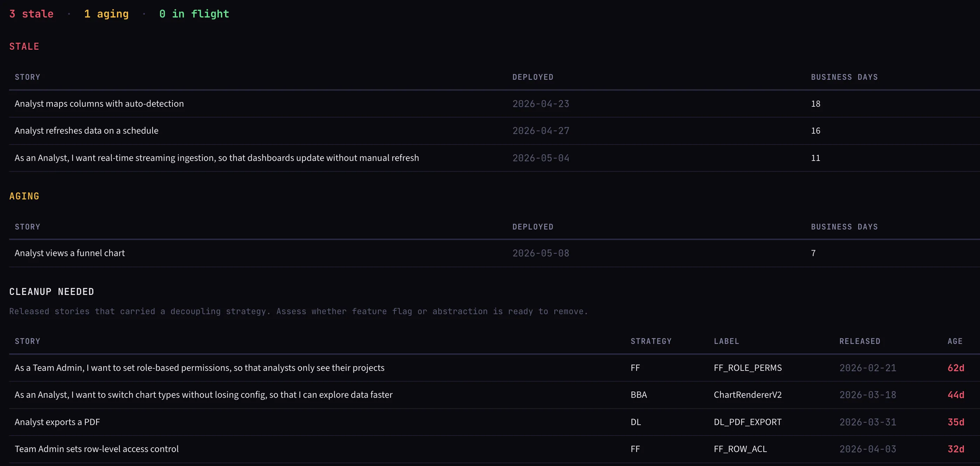This screenshot has height=466, width=980.
Task: Click the STORY column header in Aging table
Action: click(x=27, y=227)
